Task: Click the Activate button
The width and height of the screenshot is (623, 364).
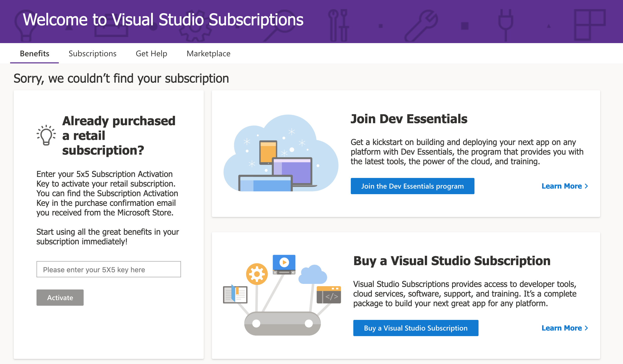Action: pyautogui.click(x=60, y=298)
